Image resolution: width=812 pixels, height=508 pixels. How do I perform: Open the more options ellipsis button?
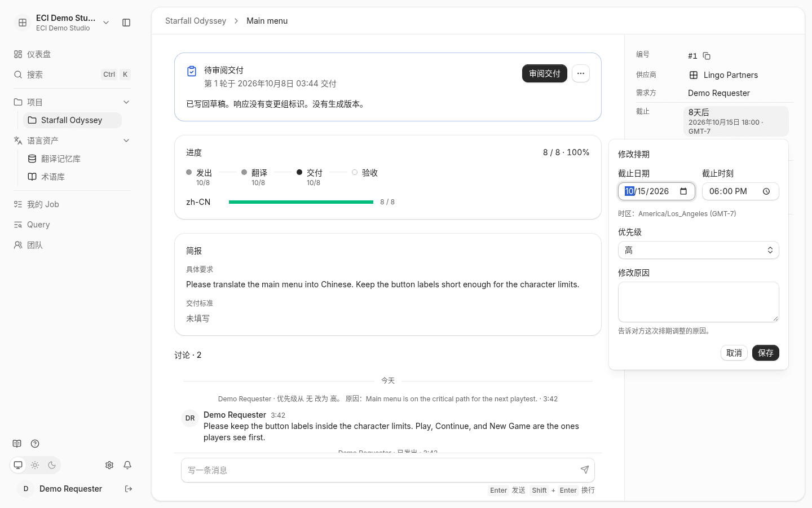[581, 73]
